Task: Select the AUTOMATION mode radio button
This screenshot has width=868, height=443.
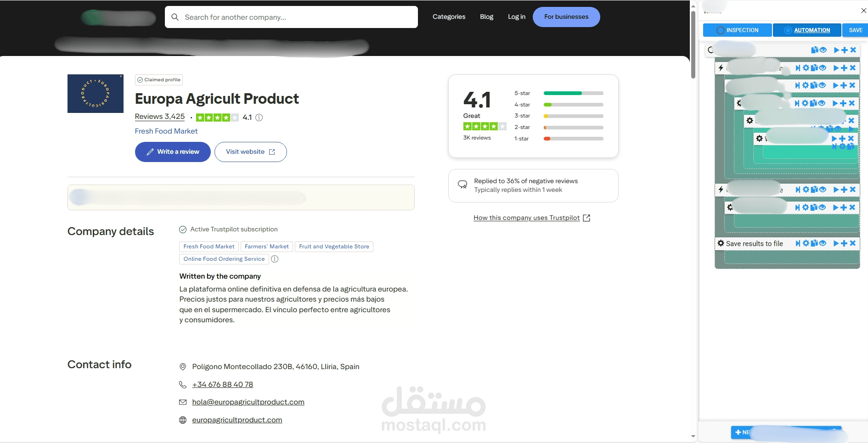Action: 788,30
